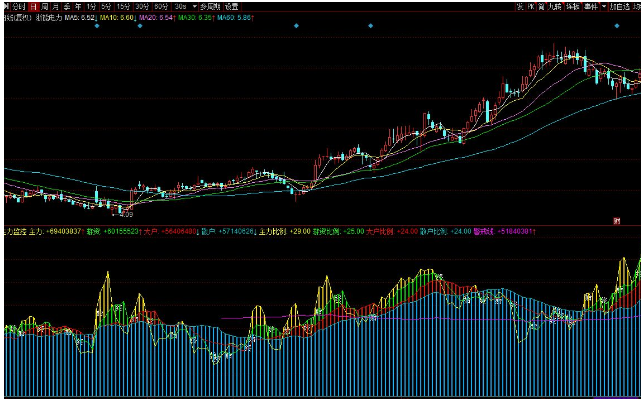Click the 加自选 add-to-watchlist button
The width and height of the screenshot is (641, 399).
(619, 7)
